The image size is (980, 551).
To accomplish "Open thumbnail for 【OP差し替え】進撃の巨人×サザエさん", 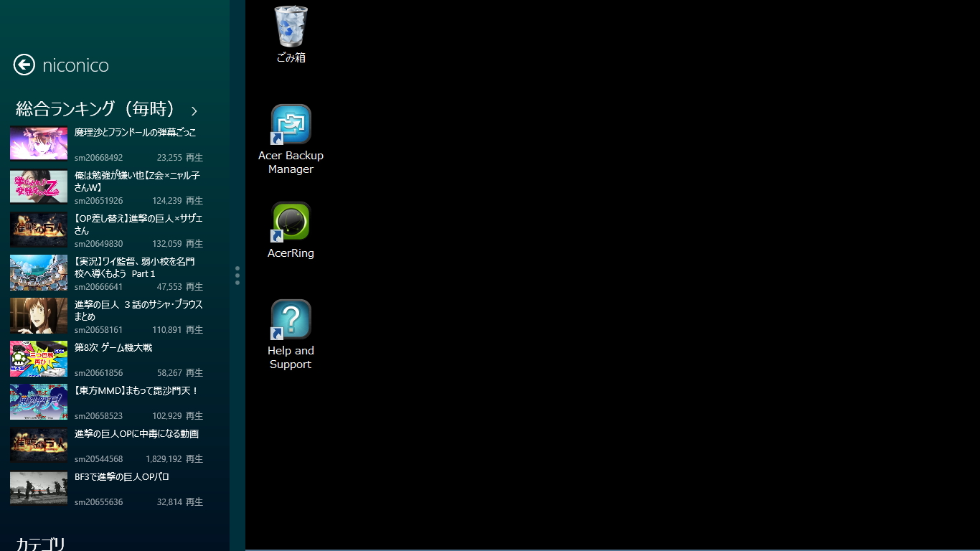I will (39, 230).
